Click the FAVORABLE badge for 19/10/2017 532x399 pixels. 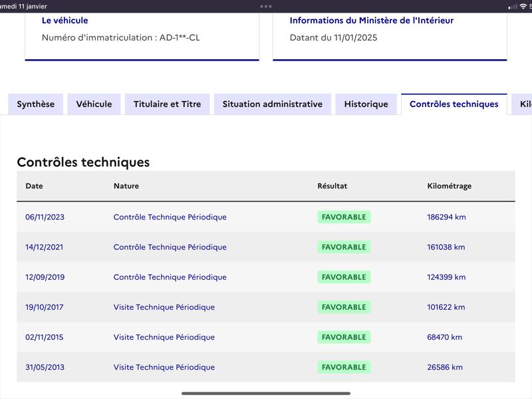click(344, 307)
